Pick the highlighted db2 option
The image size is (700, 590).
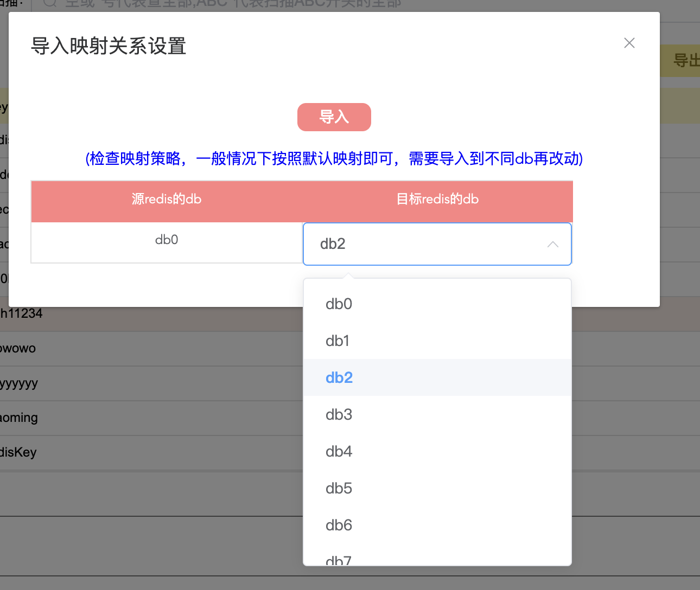(339, 378)
